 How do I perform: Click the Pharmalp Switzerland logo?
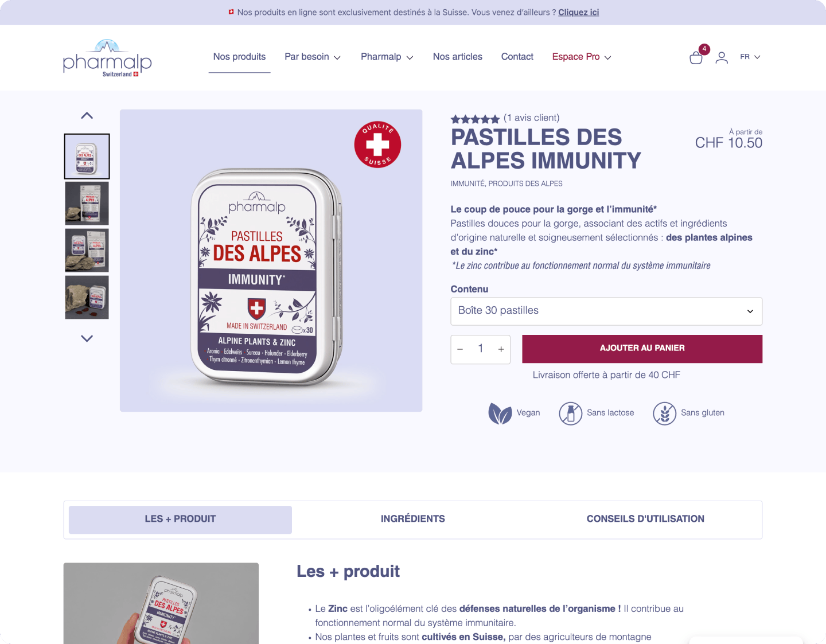pyautogui.click(x=107, y=58)
